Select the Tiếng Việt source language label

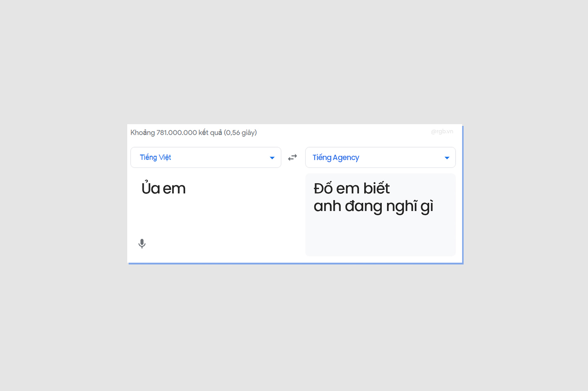point(155,158)
